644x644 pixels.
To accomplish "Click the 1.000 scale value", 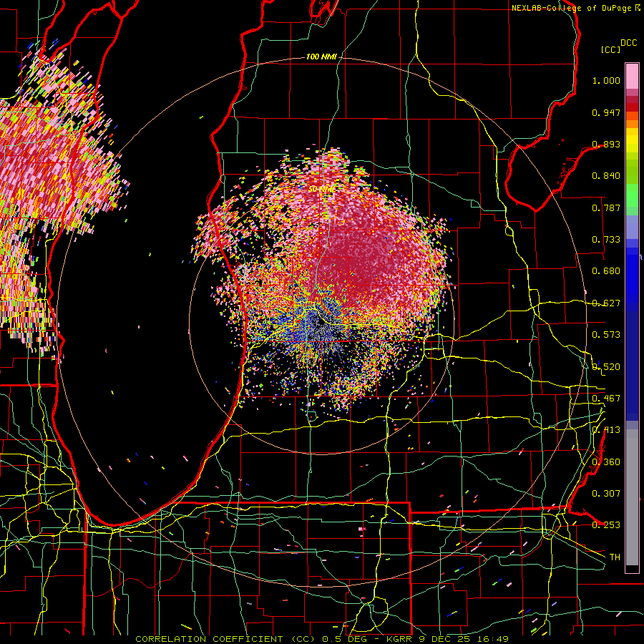I will [x=606, y=80].
